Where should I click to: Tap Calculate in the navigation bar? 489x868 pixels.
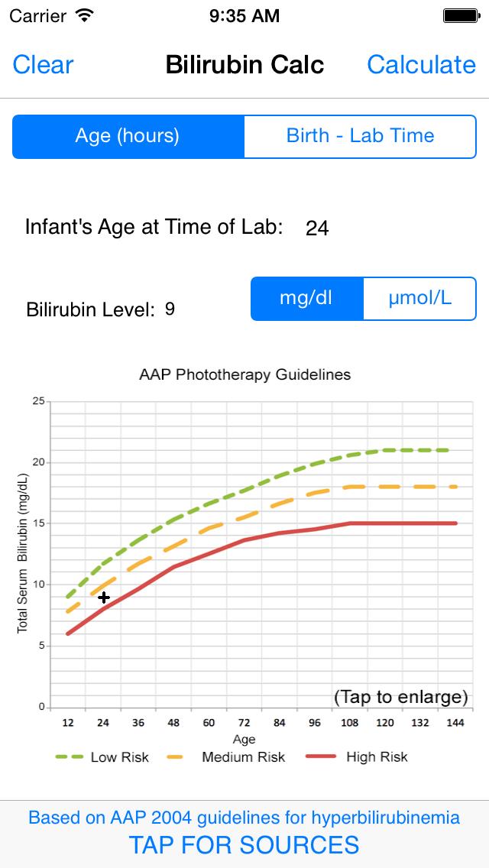(x=421, y=65)
